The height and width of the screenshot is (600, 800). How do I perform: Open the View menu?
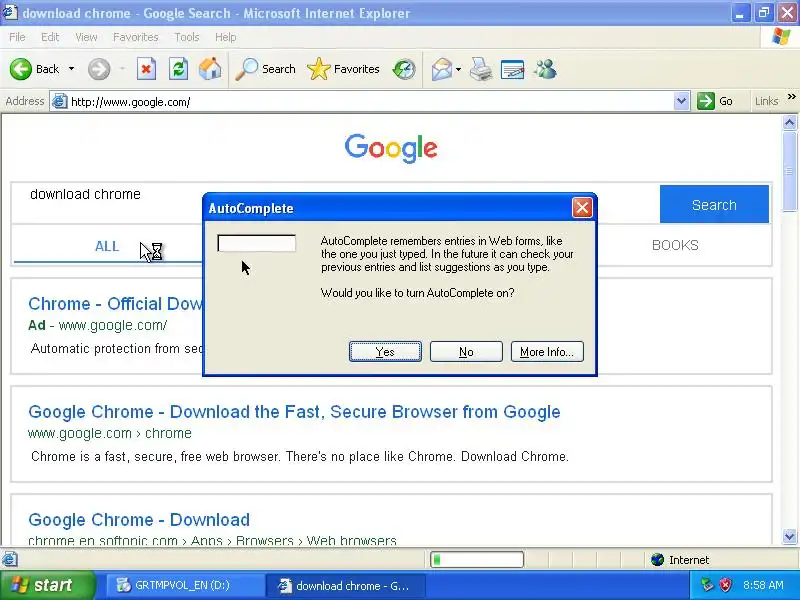coord(86,37)
